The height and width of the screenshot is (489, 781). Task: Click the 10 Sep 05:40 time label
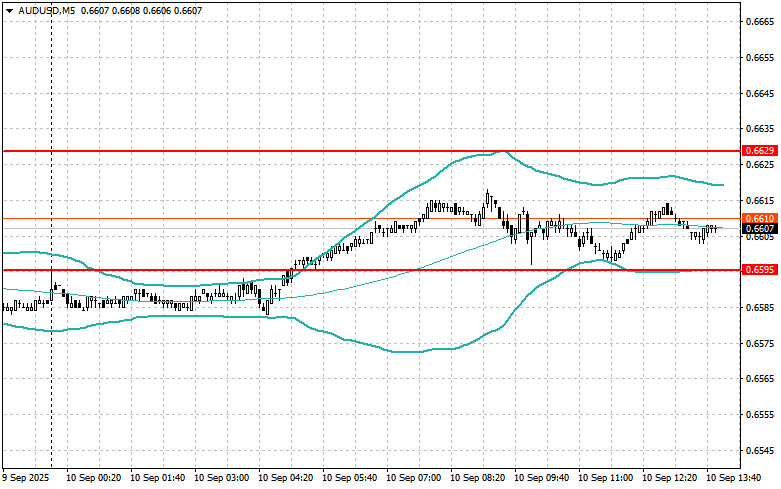pyautogui.click(x=350, y=478)
